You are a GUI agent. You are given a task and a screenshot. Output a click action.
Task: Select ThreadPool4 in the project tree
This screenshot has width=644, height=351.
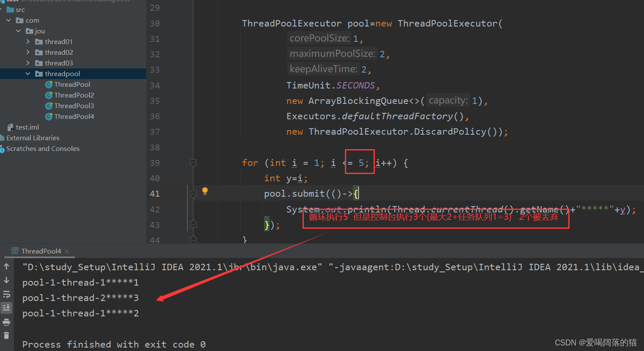tap(74, 116)
